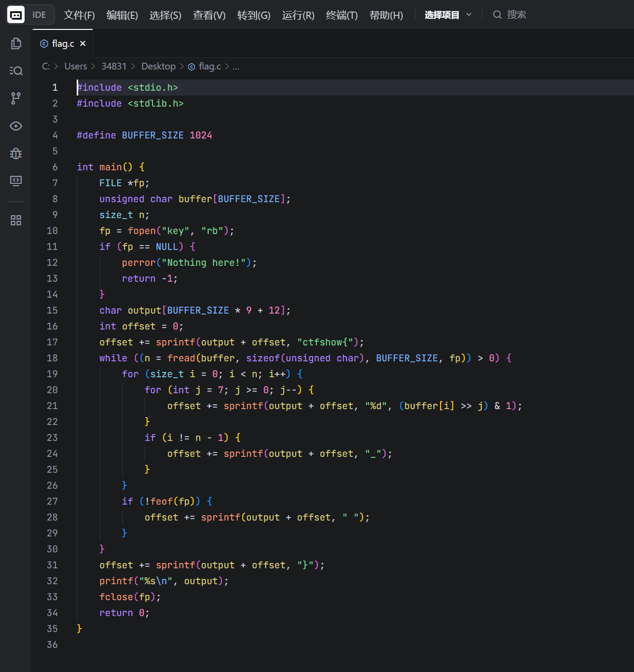Open the Search icon in sidebar
The height and width of the screenshot is (672, 634).
(x=16, y=71)
